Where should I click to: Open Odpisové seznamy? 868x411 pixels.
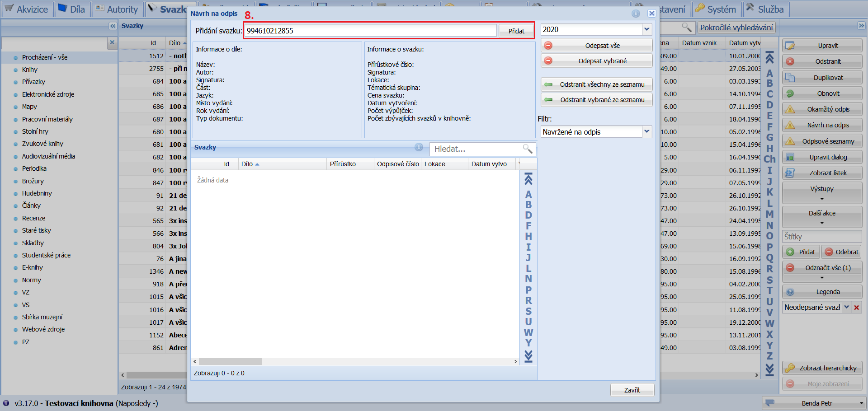pos(822,141)
